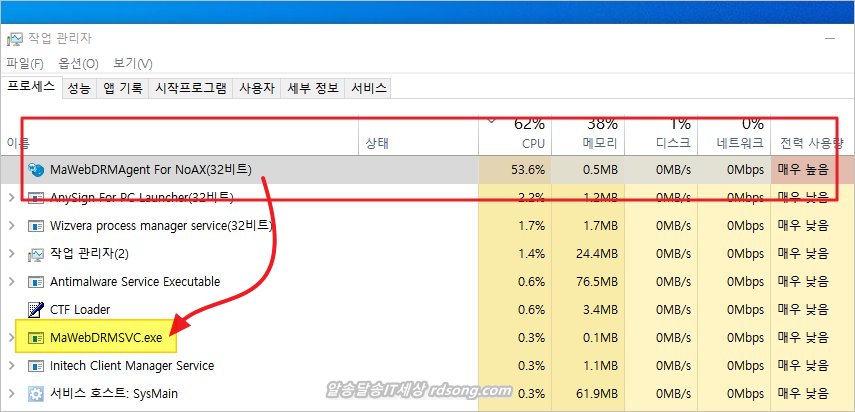Switch to the 서비스 tab
Screen dimensions: 855x412
point(368,88)
